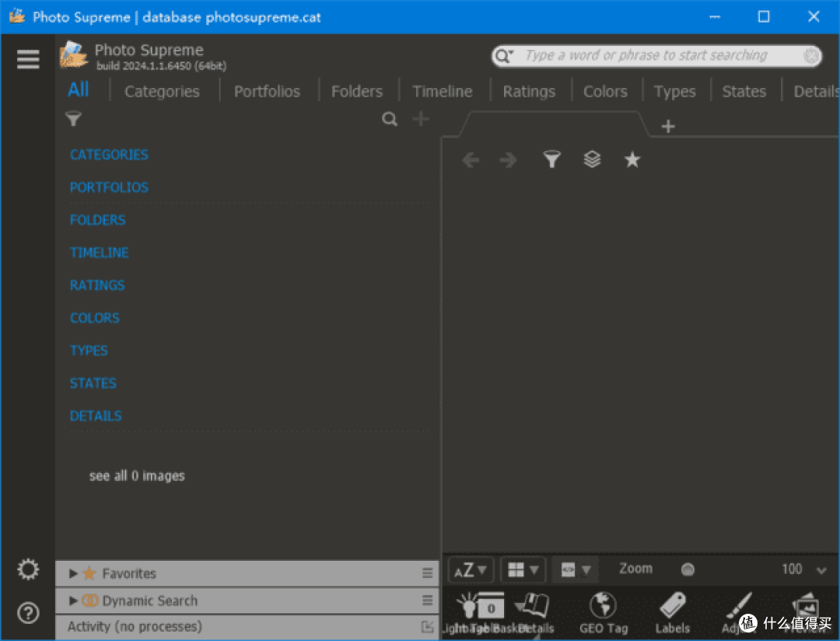Open the Image Basket showing 0

click(x=490, y=608)
